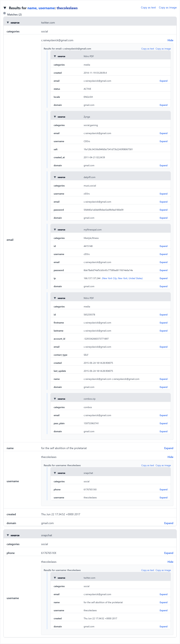Collapse the combos.vip source block

(x=55, y=399)
